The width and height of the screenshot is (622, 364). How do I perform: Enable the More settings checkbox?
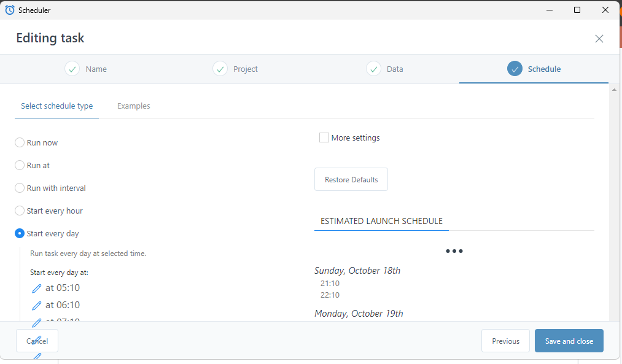click(324, 137)
